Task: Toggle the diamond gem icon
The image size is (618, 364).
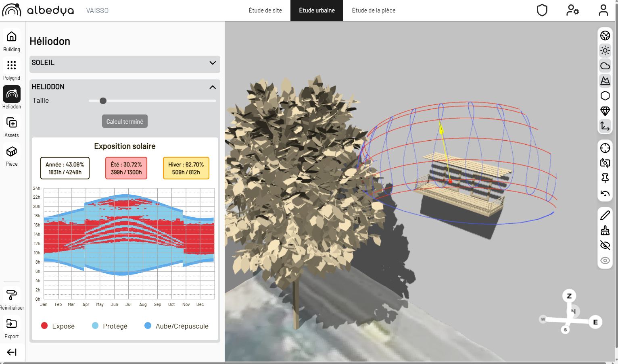Action: [x=605, y=111]
